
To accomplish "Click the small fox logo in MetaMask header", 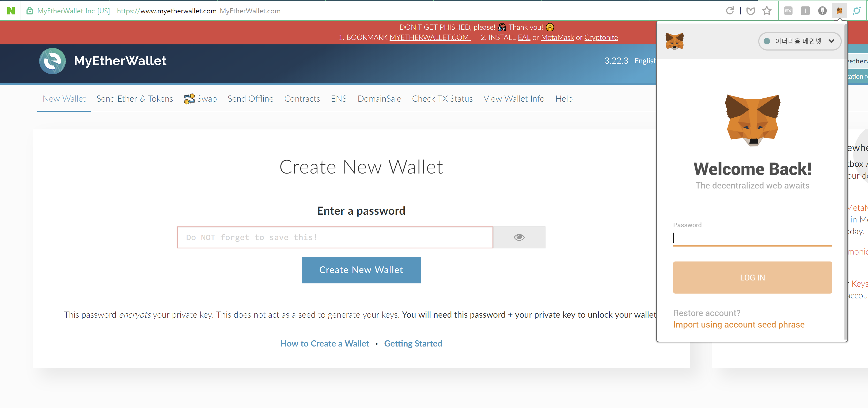I will (x=674, y=41).
